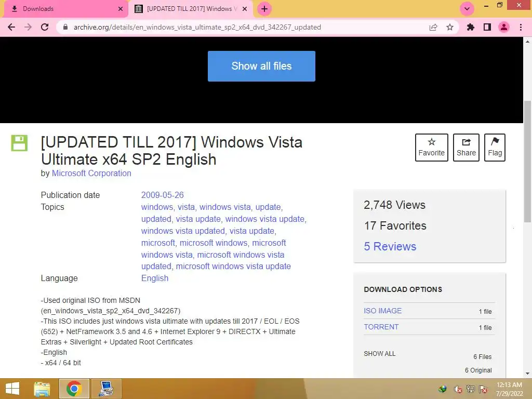The width and height of the screenshot is (532, 399).
Task: Open the Chrome extensions puzzle icon
Action: (x=471, y=27)
